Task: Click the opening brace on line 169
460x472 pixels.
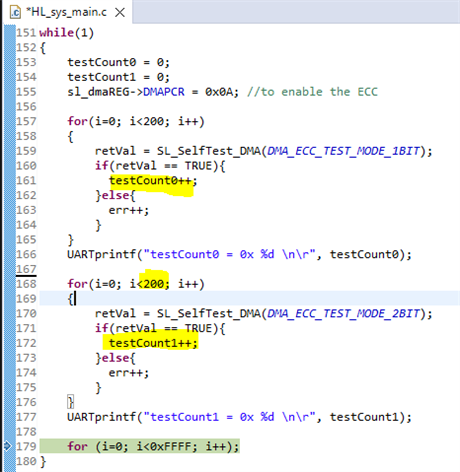Action: click(x=70, y=299)
